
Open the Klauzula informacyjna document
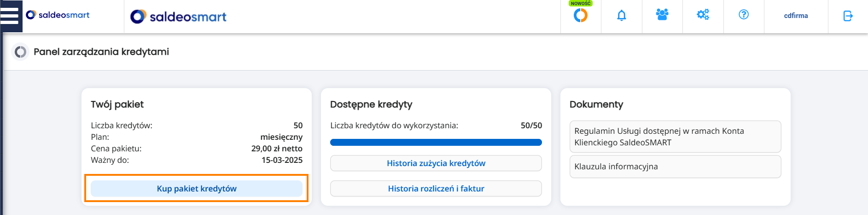(676, 167)
